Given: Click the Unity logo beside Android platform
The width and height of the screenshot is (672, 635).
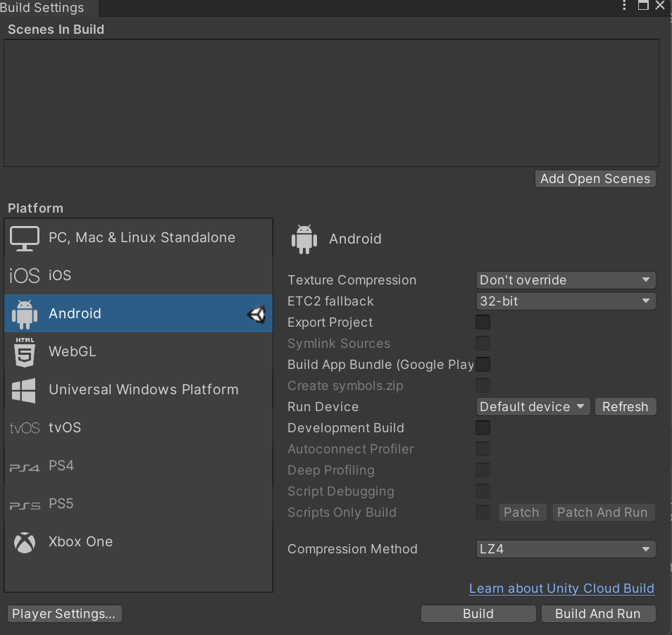Looking at the screenshot, I should 256,314.
